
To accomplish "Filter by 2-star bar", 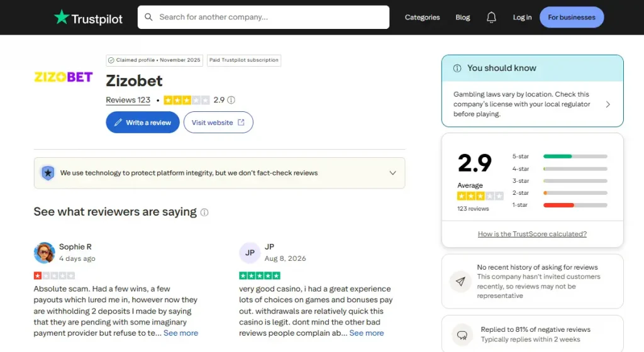I will (575, 193).
